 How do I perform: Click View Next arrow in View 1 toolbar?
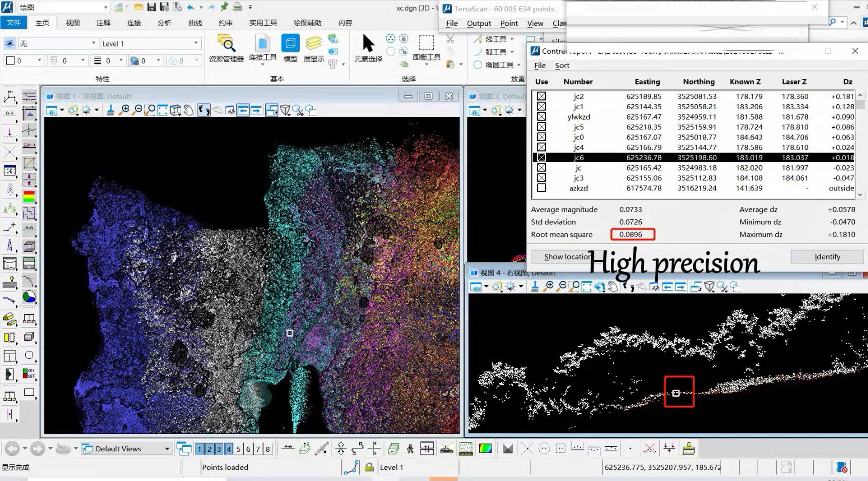pos(256,110)
